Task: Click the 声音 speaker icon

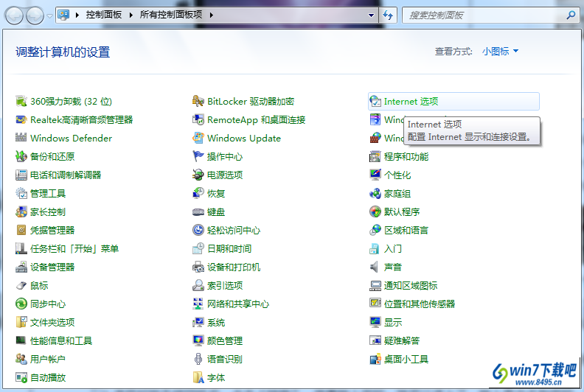Action: pyautogui.click(x=375, y=267)
